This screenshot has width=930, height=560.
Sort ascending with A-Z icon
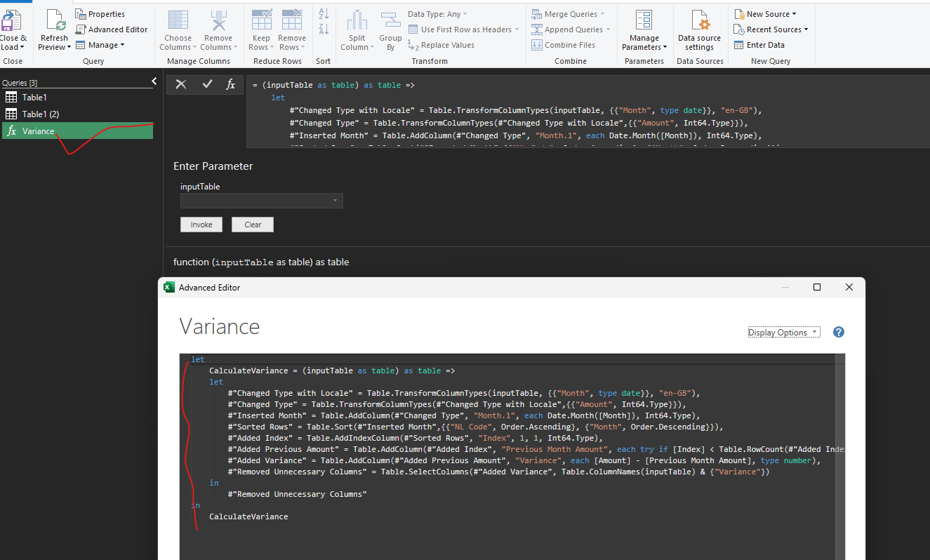tap(324, 14)
